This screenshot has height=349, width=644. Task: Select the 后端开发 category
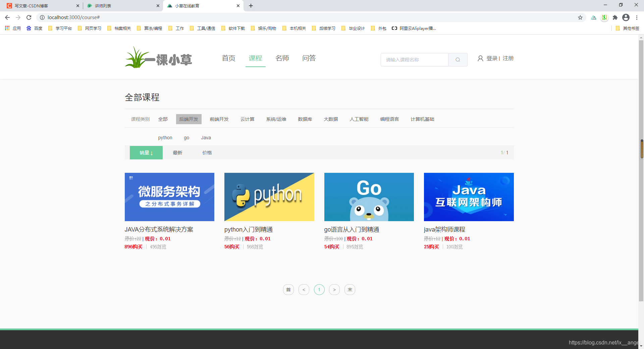[189, 119]
